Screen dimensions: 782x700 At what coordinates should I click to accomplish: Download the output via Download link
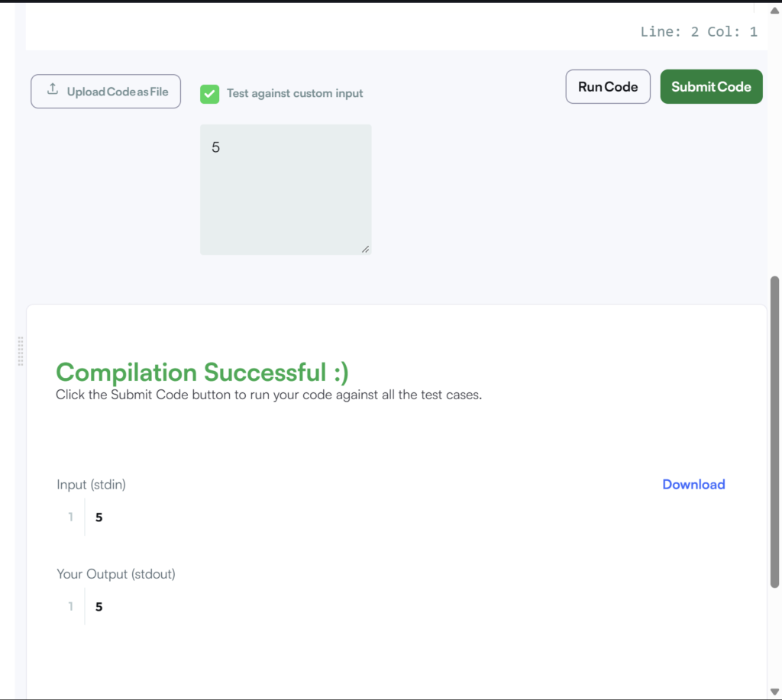[x=693, y=485]
